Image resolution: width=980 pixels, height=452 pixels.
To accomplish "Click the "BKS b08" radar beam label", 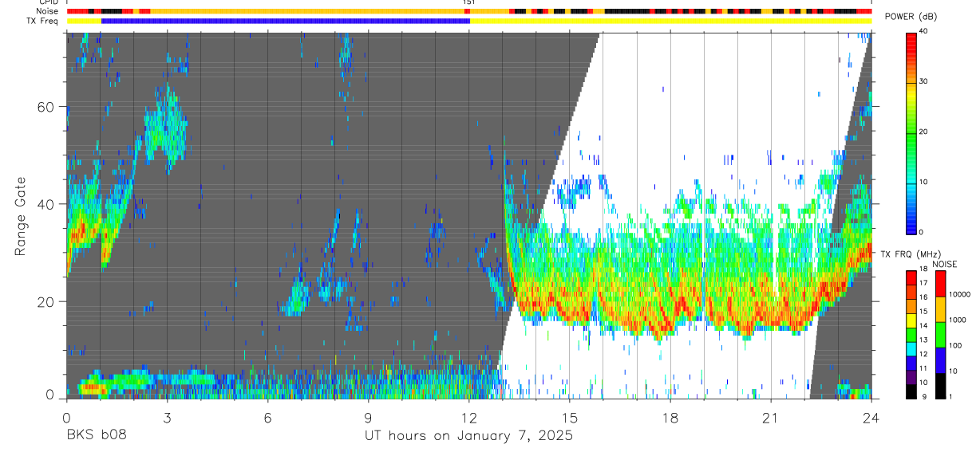I will pos(96,436).
